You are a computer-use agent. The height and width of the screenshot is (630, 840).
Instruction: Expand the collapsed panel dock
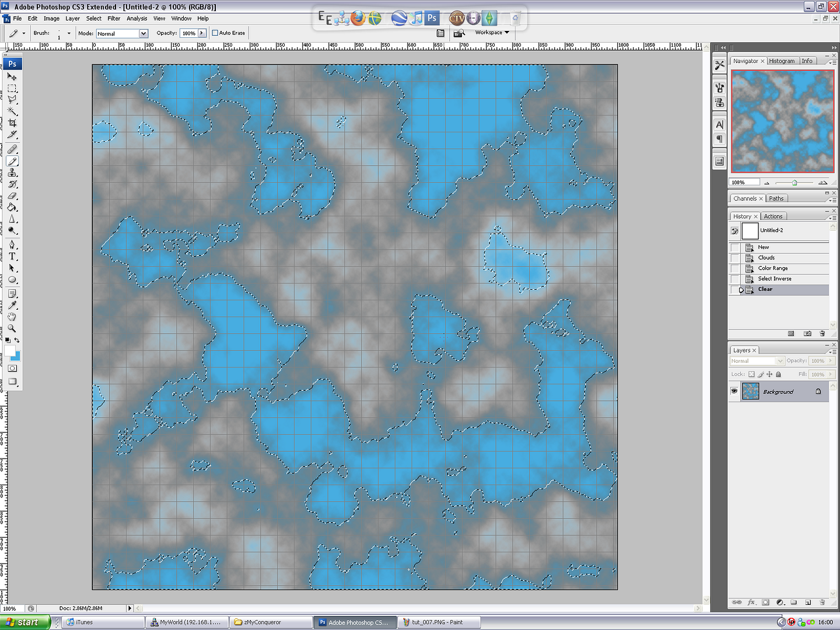[x=723, y=47]
